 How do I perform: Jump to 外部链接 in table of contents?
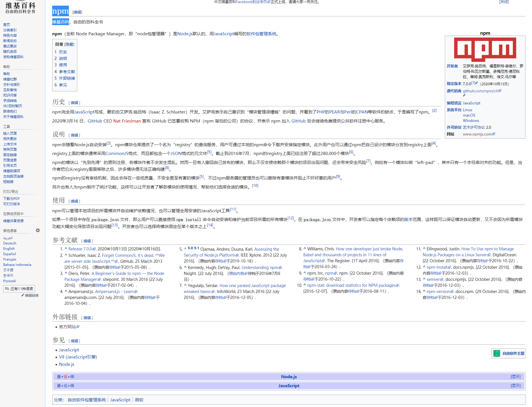(67, 78)
